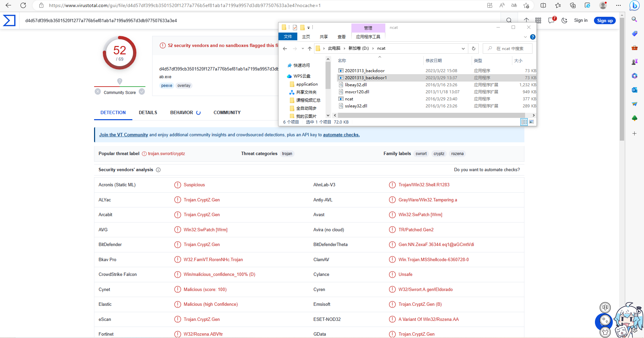Open Explorer 共享 ribbon tab
The image size is (644, 338).
coord(324,37)
